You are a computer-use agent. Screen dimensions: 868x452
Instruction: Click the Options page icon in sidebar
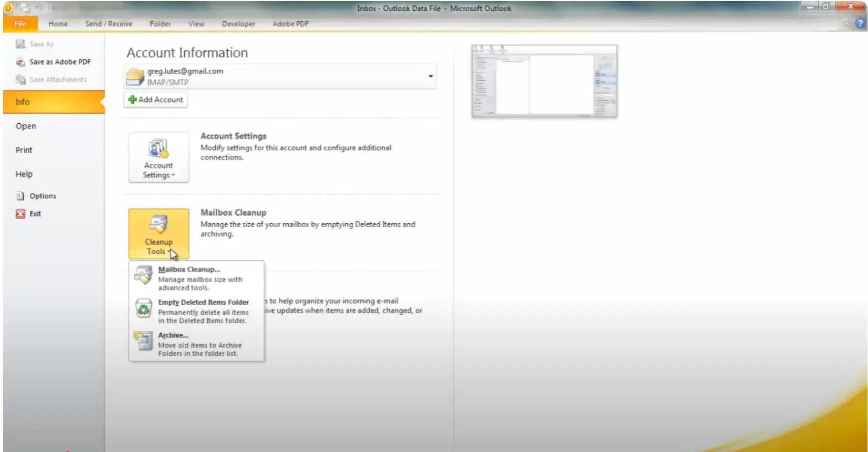click(x=20, y=196)
